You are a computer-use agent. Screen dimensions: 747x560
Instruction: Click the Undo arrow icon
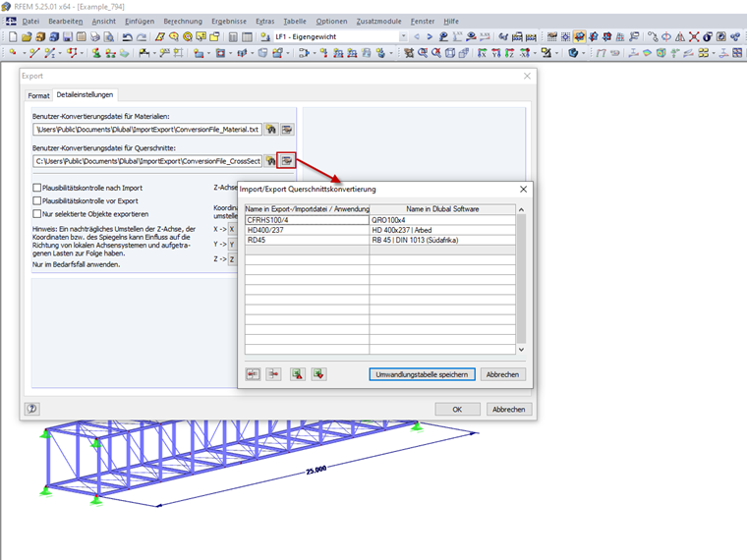pyautogui.click(x=127, y=36)
